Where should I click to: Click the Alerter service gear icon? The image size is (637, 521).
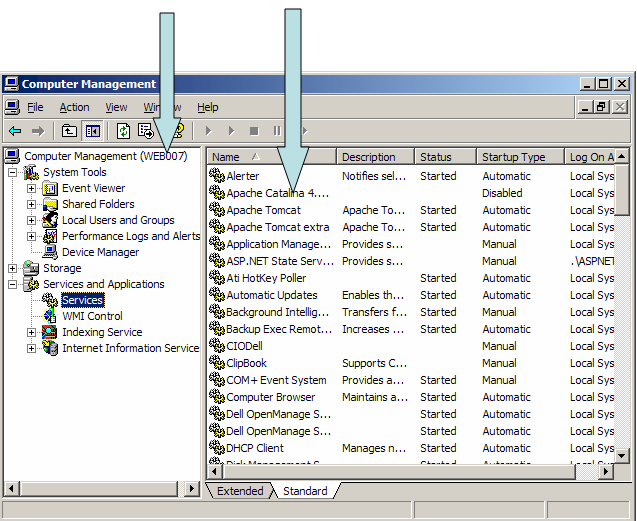click(x=217, y=176)
